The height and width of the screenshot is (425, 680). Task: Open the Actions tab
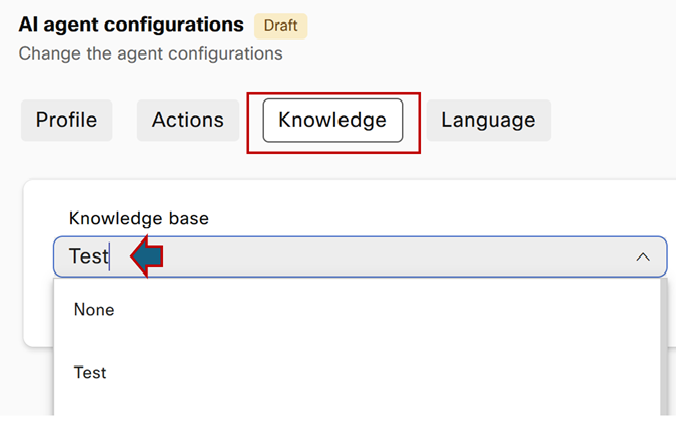click(x=188, y=120)
